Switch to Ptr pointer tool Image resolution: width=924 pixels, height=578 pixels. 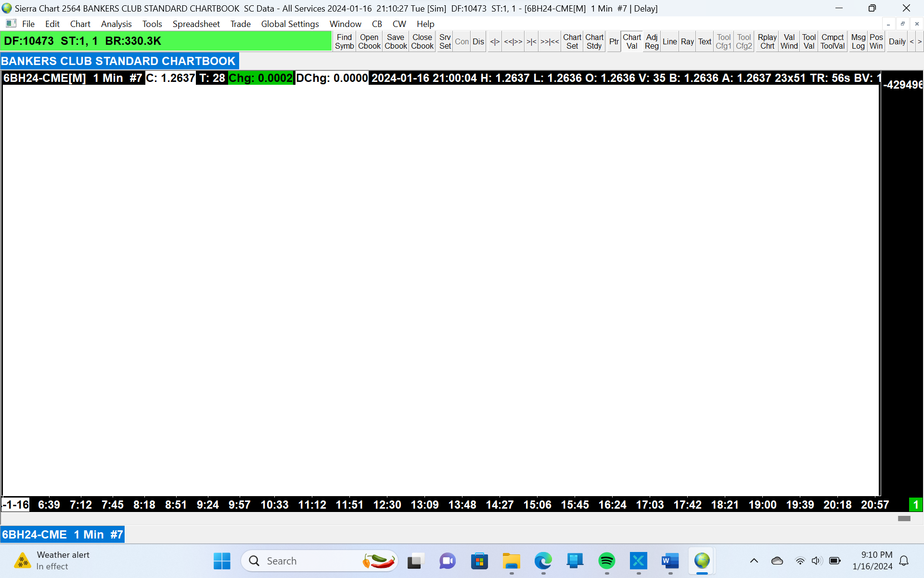click(x=614, y=41)
